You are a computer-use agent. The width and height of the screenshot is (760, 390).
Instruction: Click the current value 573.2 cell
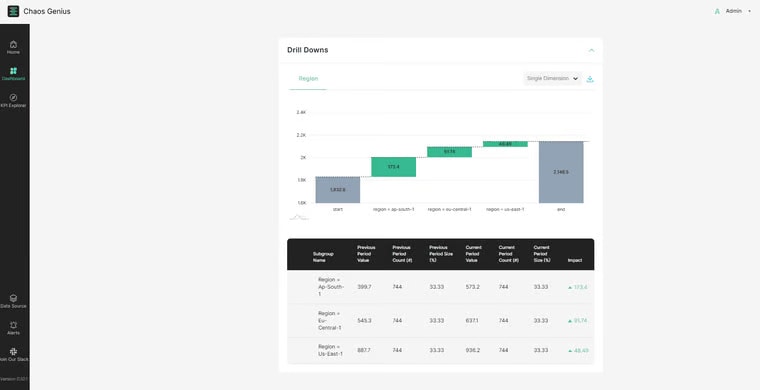click(473, 287)
